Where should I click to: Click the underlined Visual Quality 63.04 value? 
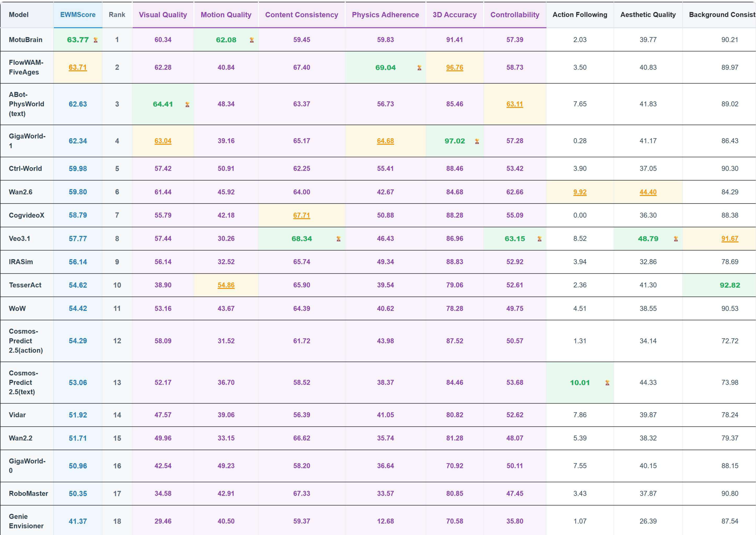click(163, 141)
